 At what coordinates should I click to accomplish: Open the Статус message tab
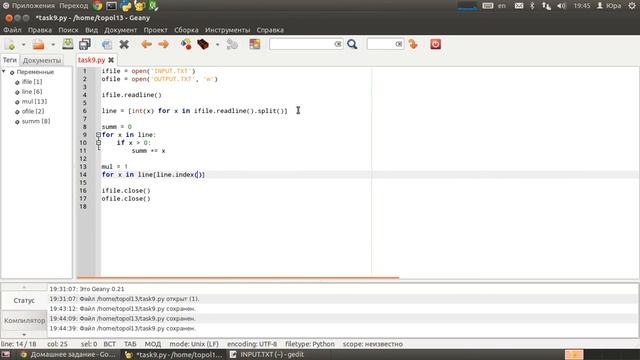[24, 300]
